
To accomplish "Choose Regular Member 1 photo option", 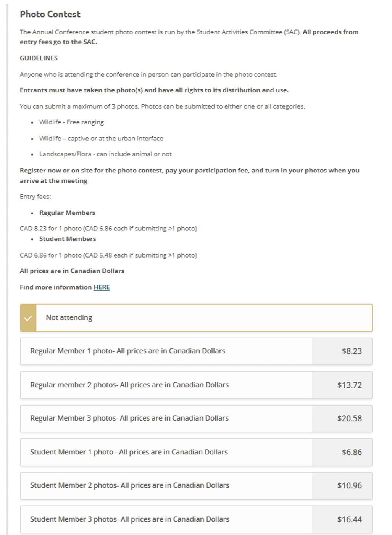I will coord(127,351).
